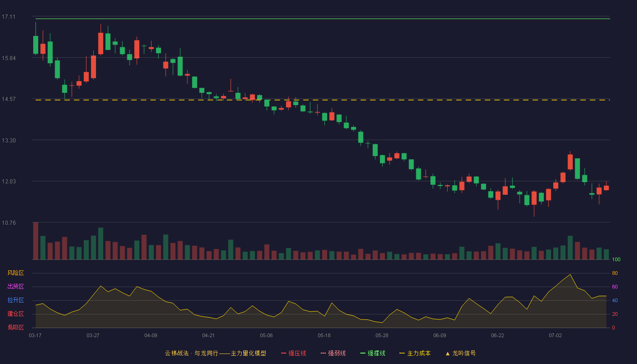The width and height of the screenshot is (637, 364).
Task: Click the yellow dashed 主力成本 line on the chart
Action: 323,100
